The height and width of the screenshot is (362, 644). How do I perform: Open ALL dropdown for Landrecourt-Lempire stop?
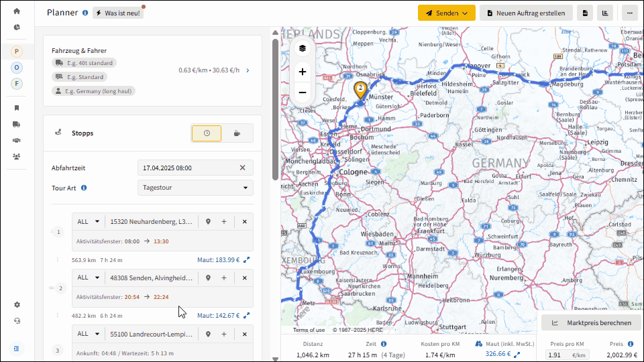[89, 334]
